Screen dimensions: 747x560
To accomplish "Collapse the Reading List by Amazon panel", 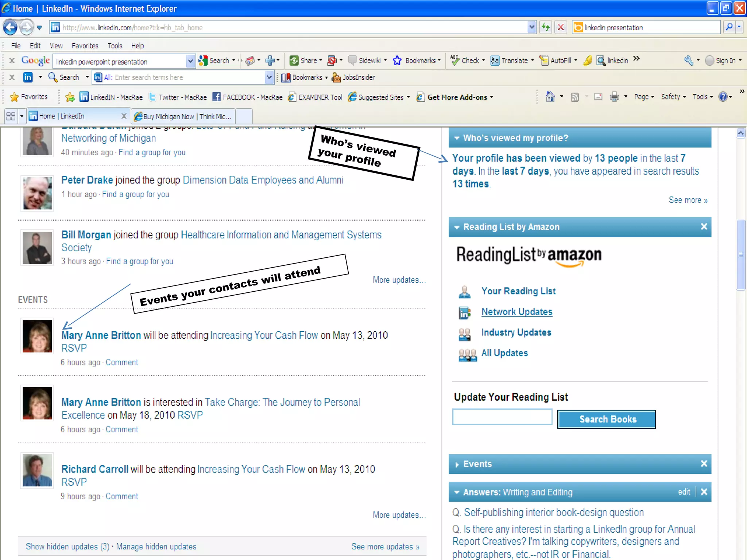I will (x=456, y=227).
